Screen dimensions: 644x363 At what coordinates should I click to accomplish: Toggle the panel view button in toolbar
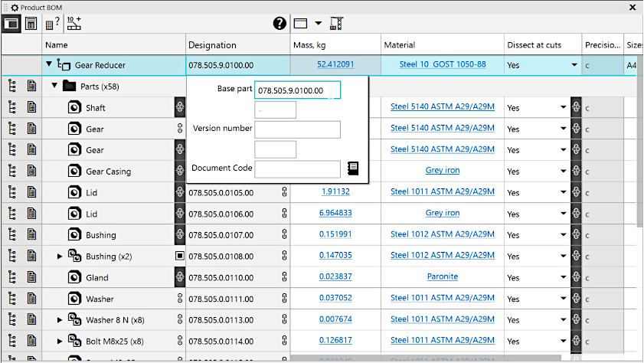point(13,23)
